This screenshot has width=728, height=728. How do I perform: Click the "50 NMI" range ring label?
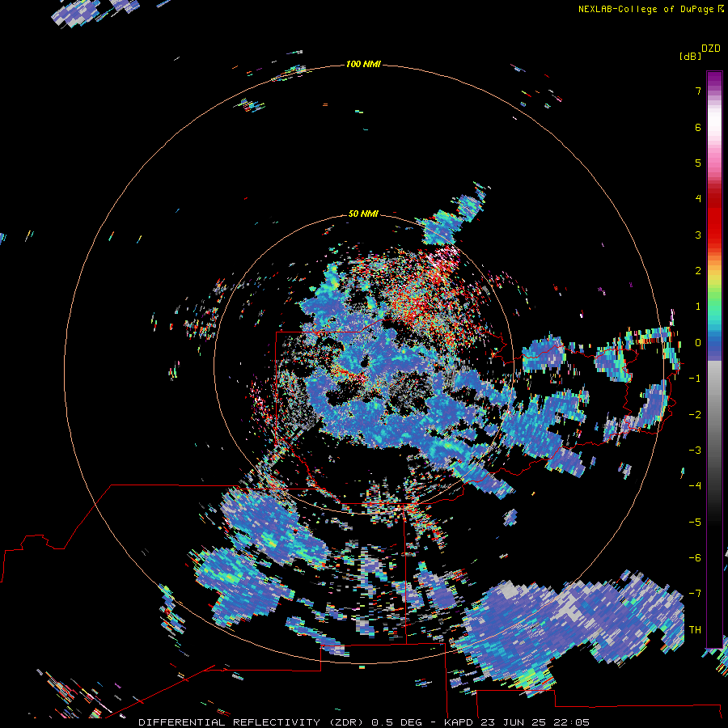[363, 214]
